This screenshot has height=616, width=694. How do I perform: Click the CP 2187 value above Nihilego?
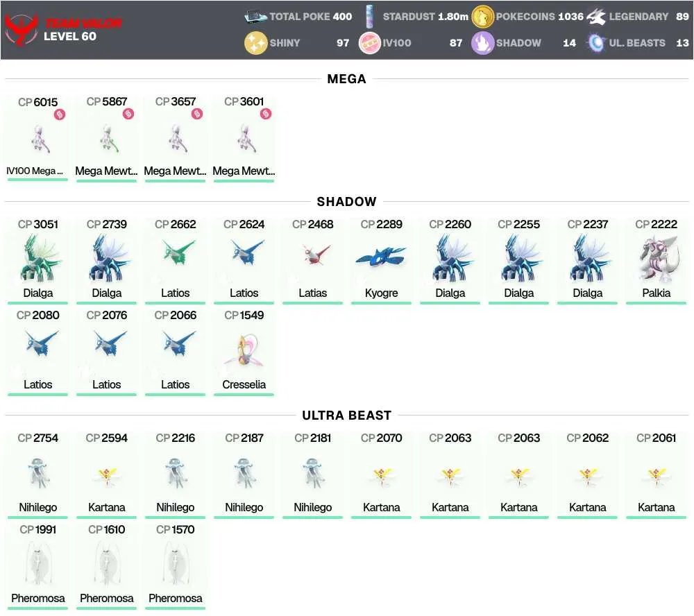[x=244, y=438]
